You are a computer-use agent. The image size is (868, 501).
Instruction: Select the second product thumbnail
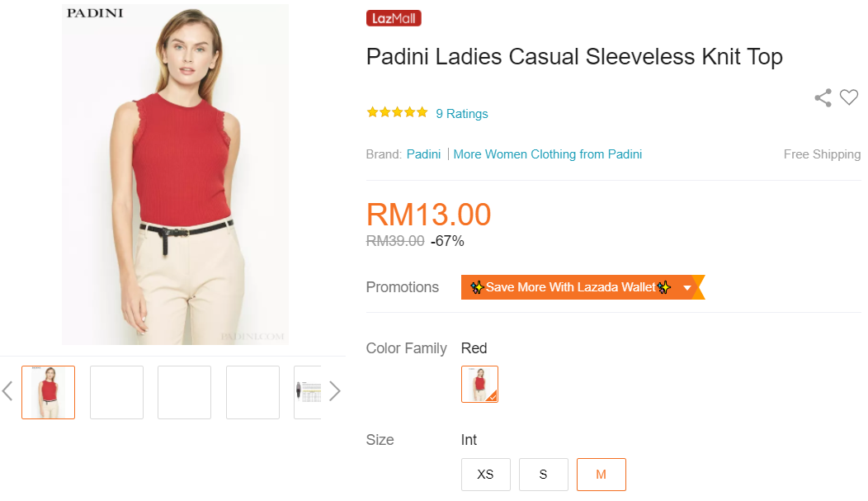(x=116, y=392)
